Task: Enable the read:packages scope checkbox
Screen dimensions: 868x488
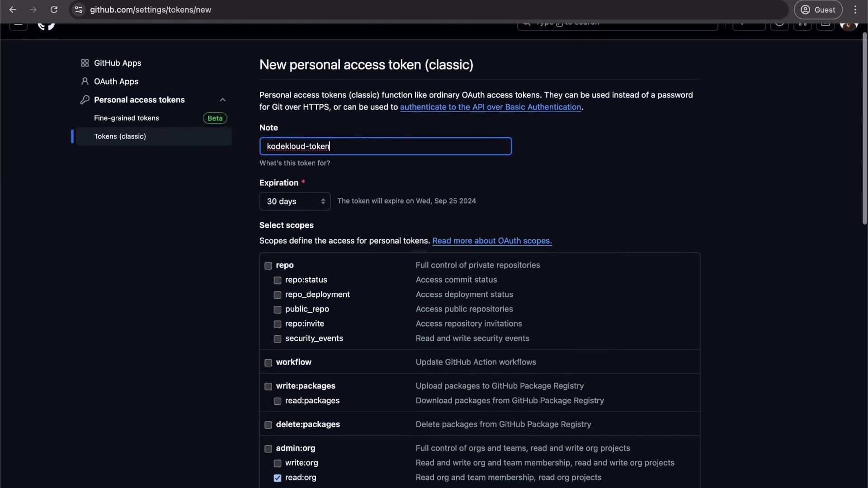Action: click(x=278, y=401)
